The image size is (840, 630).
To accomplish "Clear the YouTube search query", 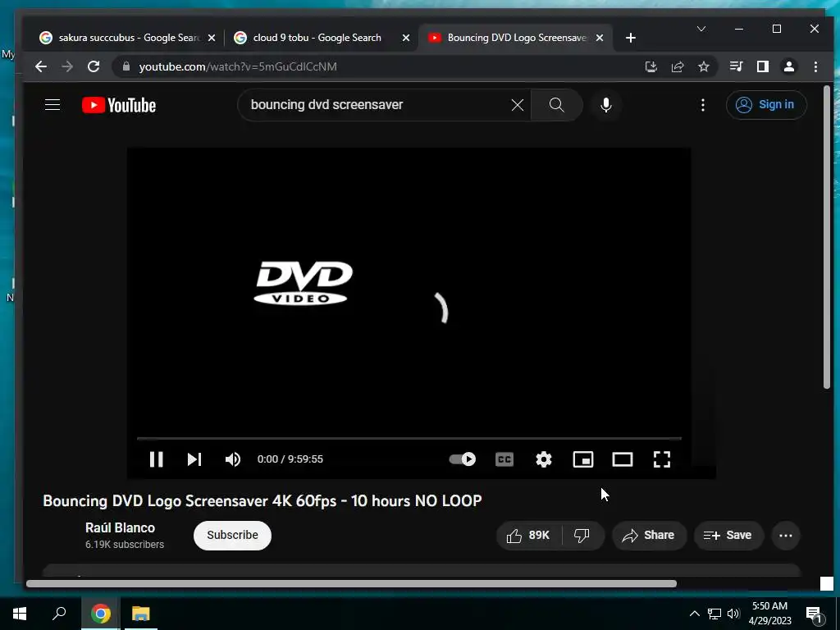I will tap(518, 105).
